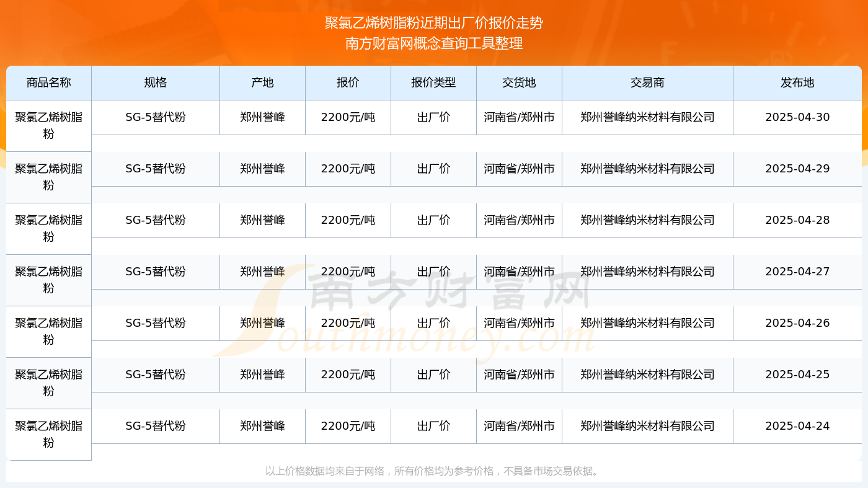Image resolution: width=868 pixels, height=488 pixels.
Task: Click the 交易商 column header
Action: pyautogui.click(x=647, y=82)
